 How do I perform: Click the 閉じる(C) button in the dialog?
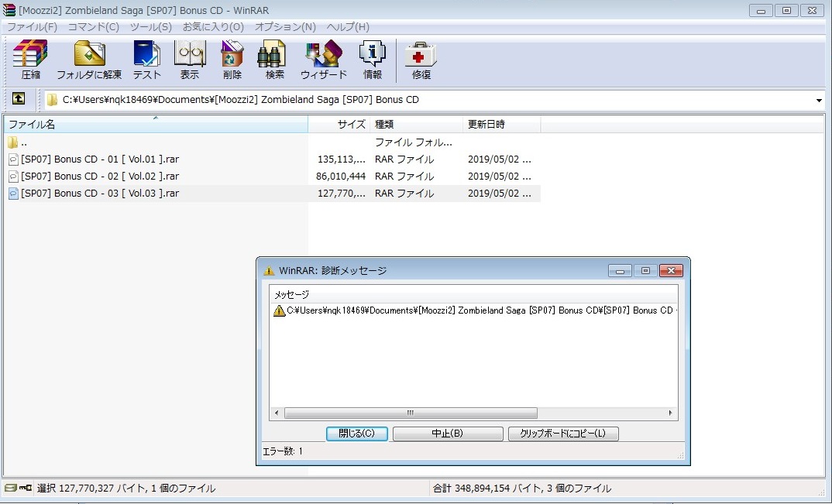(356, 434)
